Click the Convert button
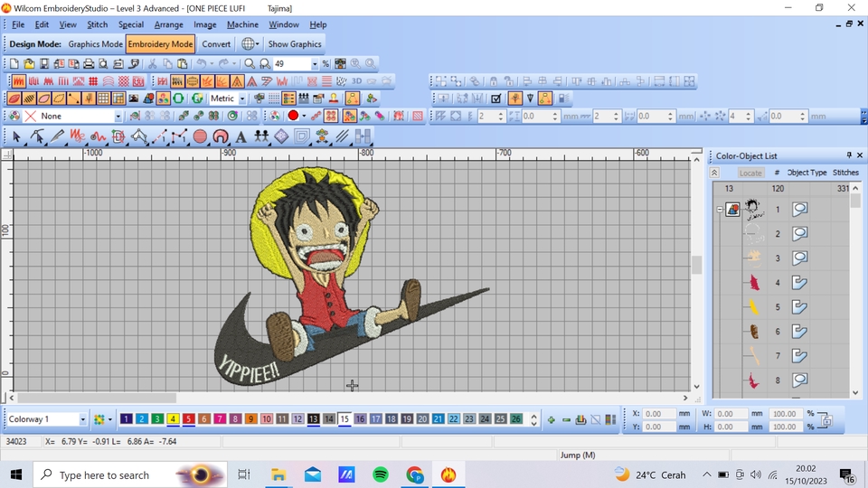 216,43
